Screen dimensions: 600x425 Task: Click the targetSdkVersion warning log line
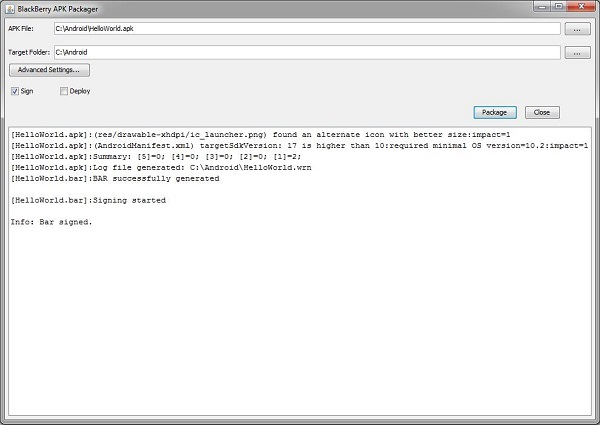299,146
